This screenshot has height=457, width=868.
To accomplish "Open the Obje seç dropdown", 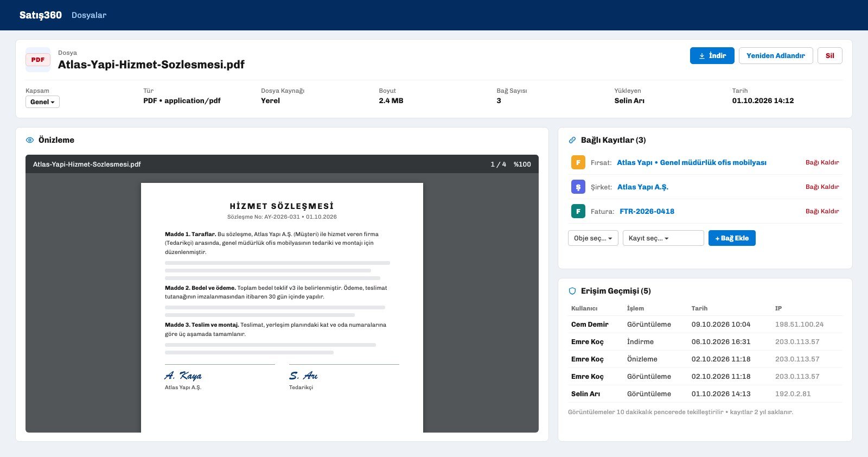I will [x=593, y=238].
